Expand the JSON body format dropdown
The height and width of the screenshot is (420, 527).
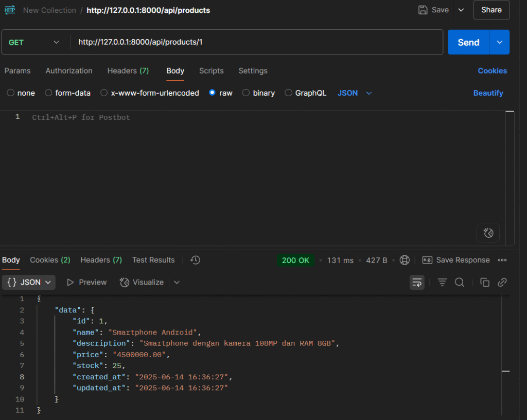pos(355,93)
